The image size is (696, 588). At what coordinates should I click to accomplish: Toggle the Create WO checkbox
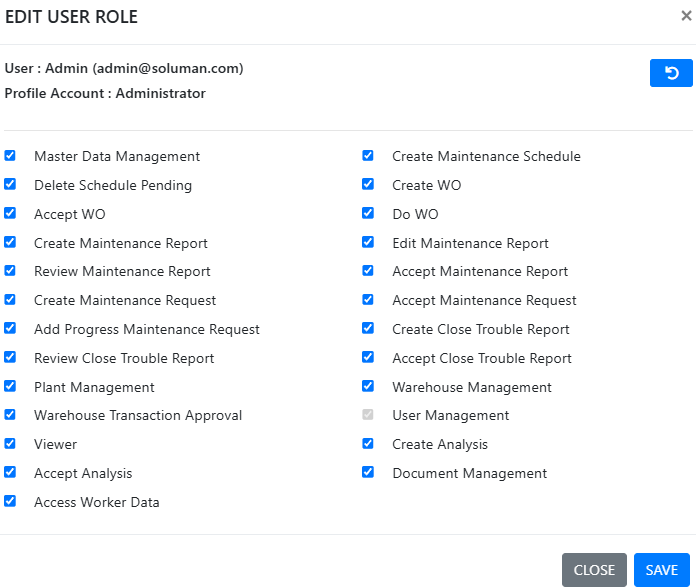pos(368,185)
